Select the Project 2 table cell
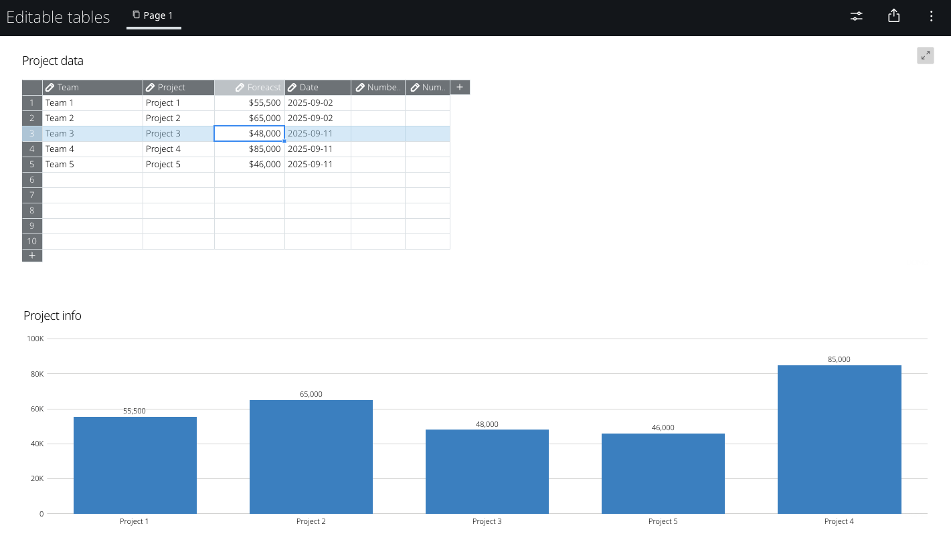This screenshot has height=560, width=951. 179,118
